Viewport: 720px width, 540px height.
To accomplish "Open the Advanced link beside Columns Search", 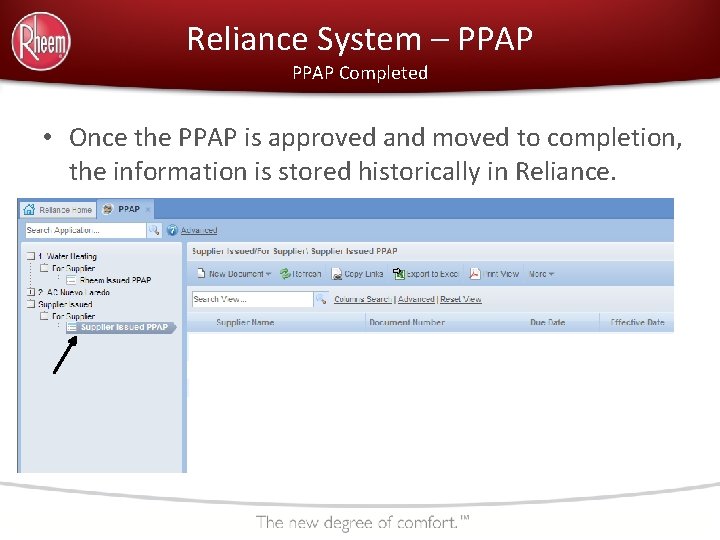I will (416, 299).
